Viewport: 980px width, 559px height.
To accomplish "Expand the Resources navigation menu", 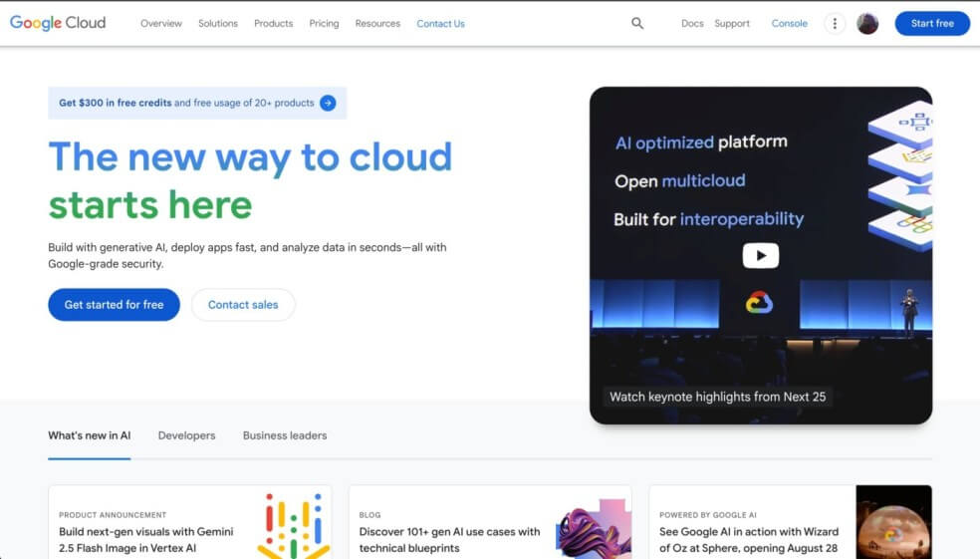I will pos(377,23).
